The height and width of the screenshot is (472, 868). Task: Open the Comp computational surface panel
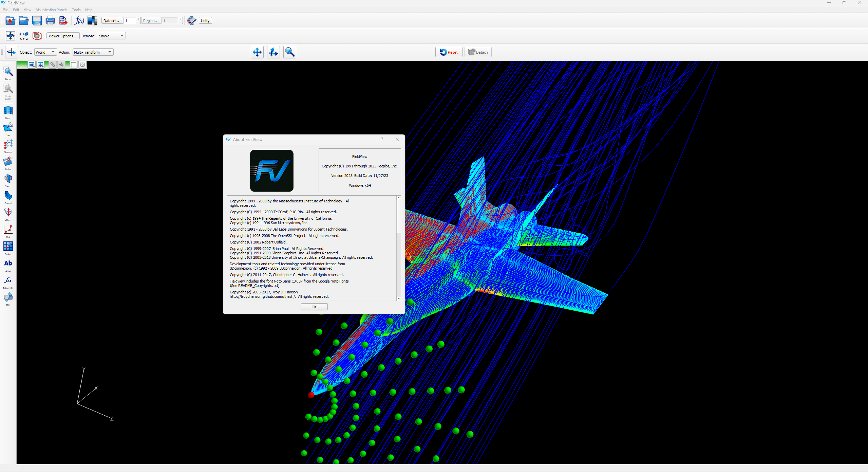(8, 113)
